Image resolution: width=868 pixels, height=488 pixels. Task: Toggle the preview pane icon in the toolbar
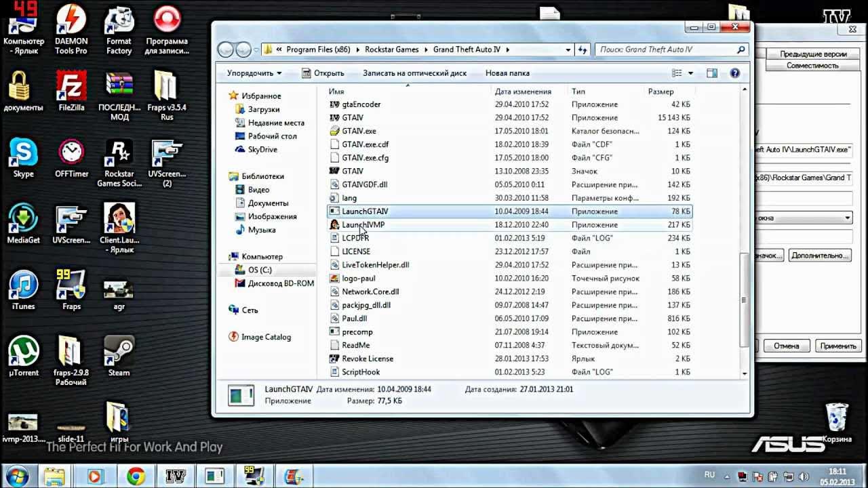712,73
